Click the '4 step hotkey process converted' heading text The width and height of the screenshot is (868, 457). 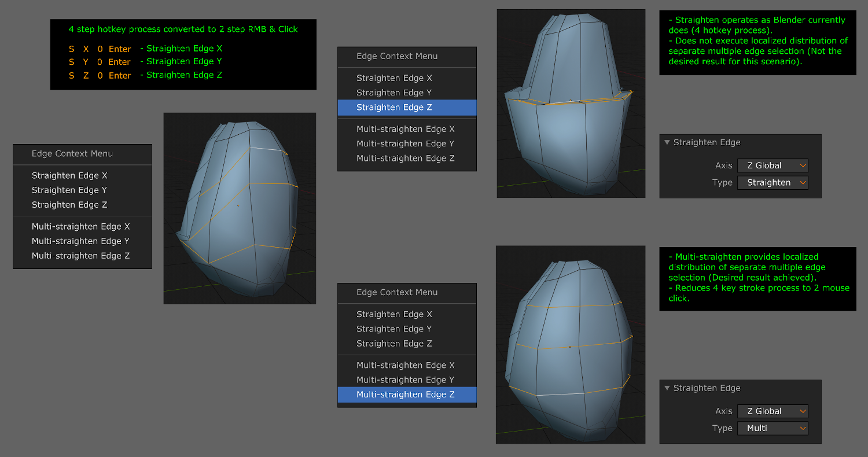(183, 29)
